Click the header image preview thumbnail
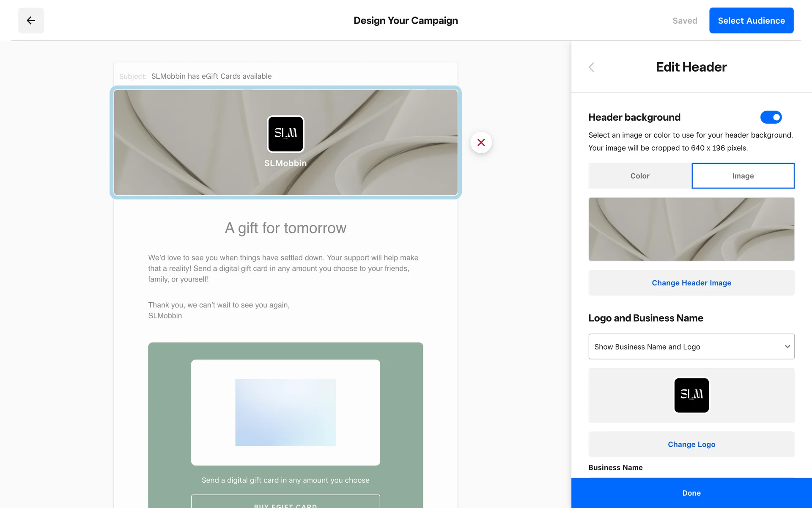This screenshot has width=812, height=508. (691, 229)
